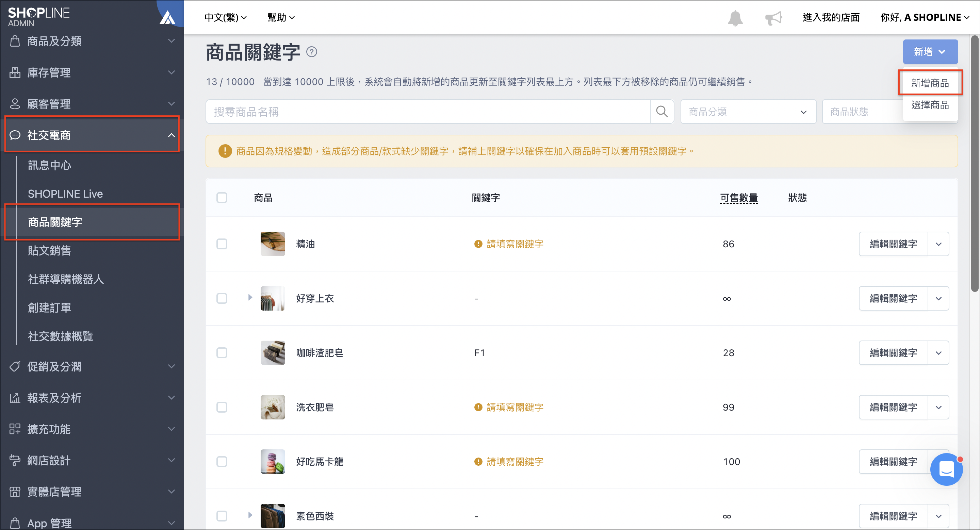Click the shopping bag icon for 商品及分類

click(15, 41)
